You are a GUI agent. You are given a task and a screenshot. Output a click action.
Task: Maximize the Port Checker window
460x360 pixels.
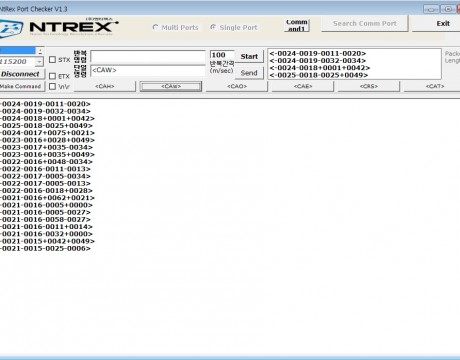(x=448, y=9)
